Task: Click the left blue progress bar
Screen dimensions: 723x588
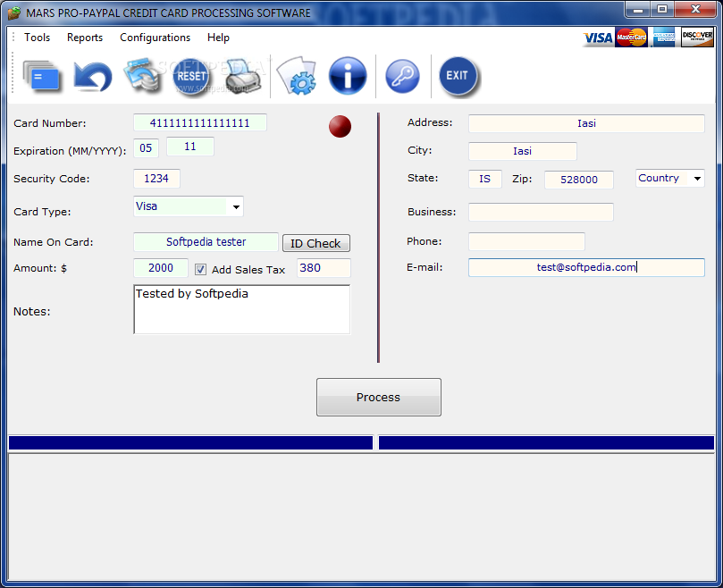Action: 190,442
